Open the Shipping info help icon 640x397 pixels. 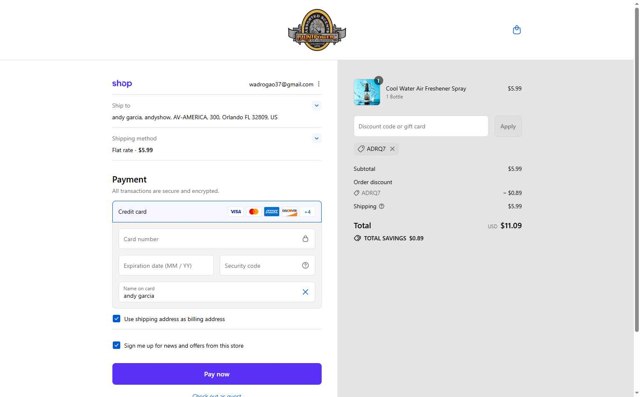(x=382, y=206)
